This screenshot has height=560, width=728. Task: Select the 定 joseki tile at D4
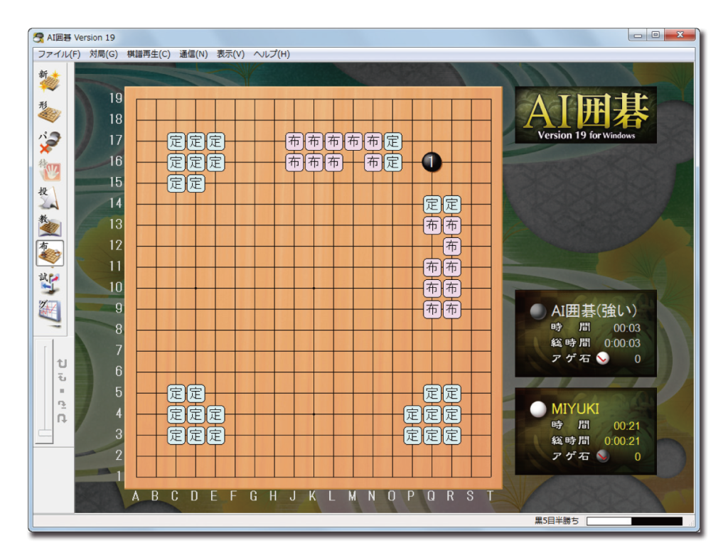coord(196,414)
